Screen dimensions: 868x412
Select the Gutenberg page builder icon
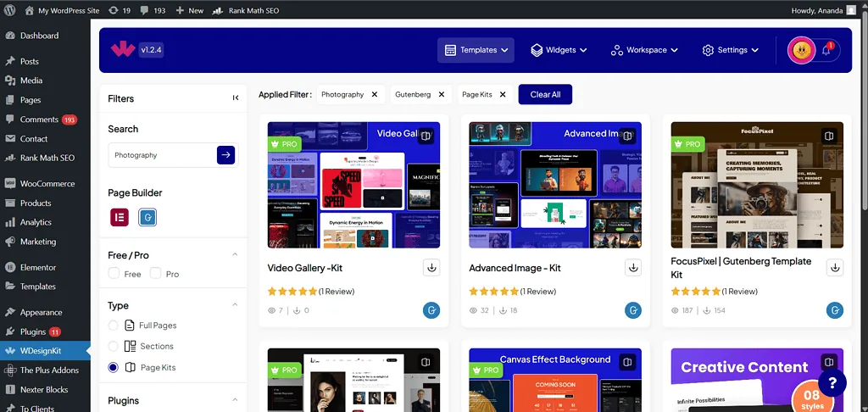click(147, 217)
